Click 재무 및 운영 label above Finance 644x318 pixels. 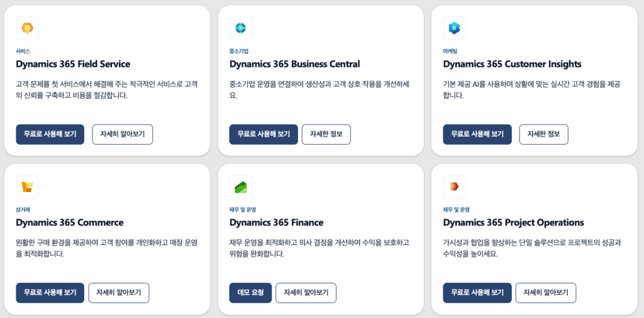pos(242,210)
